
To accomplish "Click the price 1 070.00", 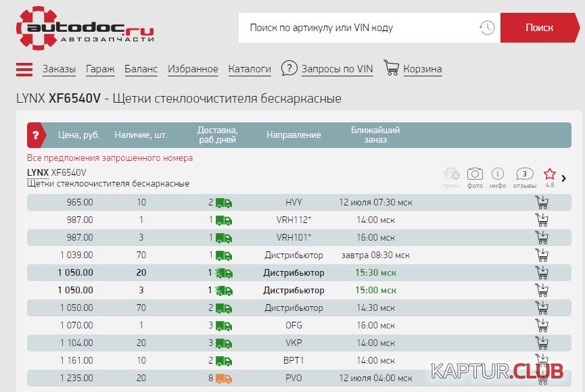I will (x=76, y=326).
